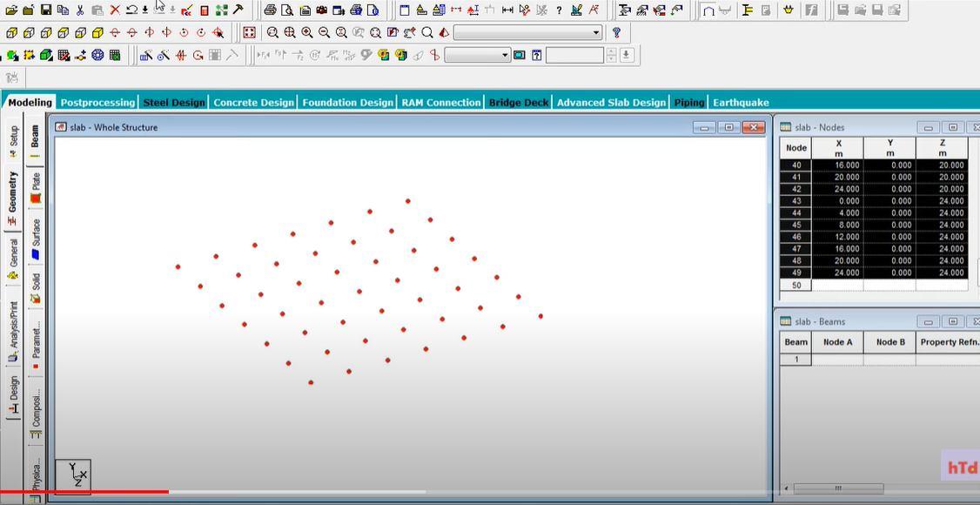This screenshot has height=505, width=980.
Task: Open the General side page tab
Action: pyautogui.click(x=13, y=259)
